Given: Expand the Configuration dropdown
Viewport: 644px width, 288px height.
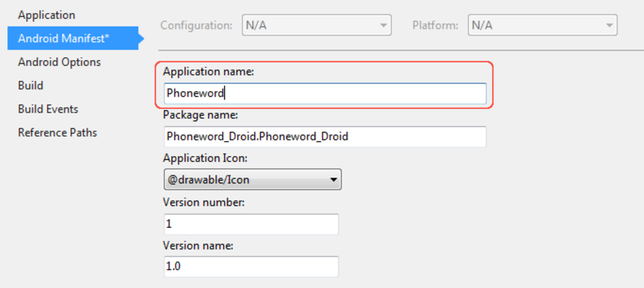Looking at the screenshot, I should coord(316,25).
